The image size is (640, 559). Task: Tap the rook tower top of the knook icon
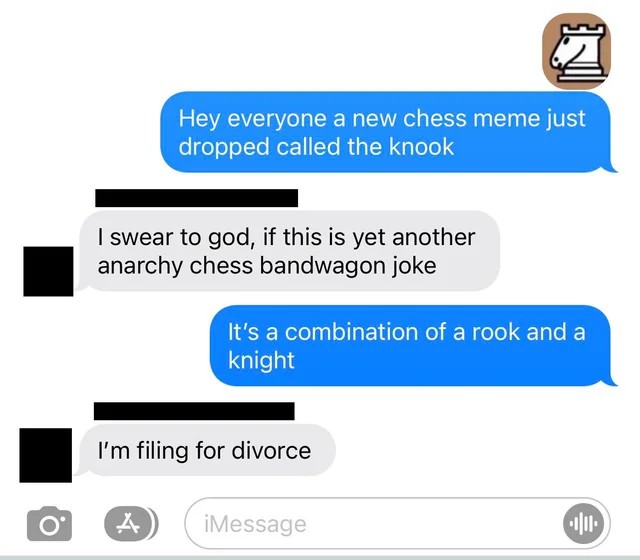[582, 31]
